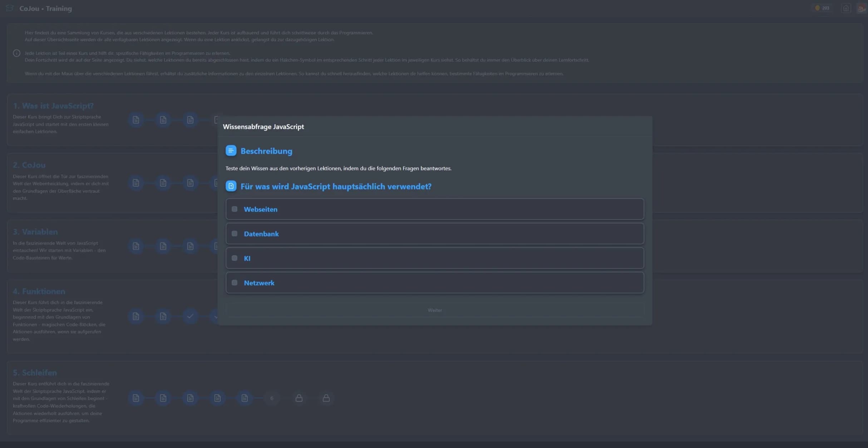This screenshot has width=868, height=448.
Task: Open the 2. CoJou course heading
Action: pos(29,165)
